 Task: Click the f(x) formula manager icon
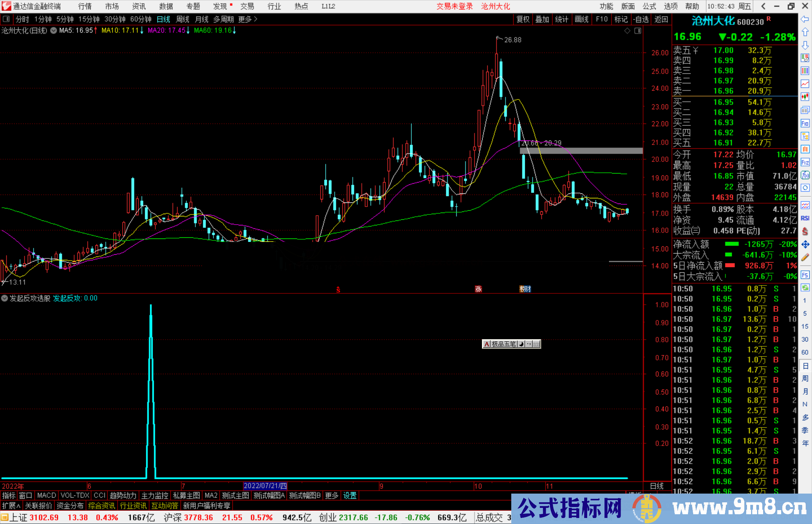(x=805, y=174)
